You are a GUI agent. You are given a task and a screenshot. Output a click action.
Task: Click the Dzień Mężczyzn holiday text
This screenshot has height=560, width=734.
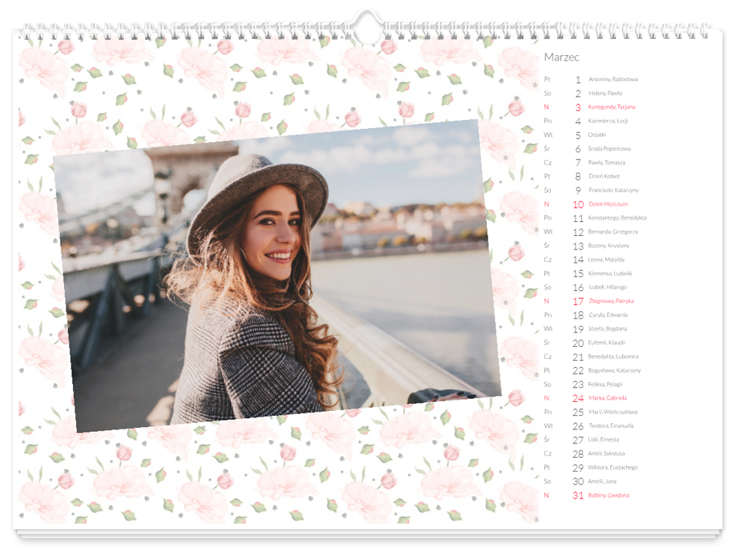608,204
